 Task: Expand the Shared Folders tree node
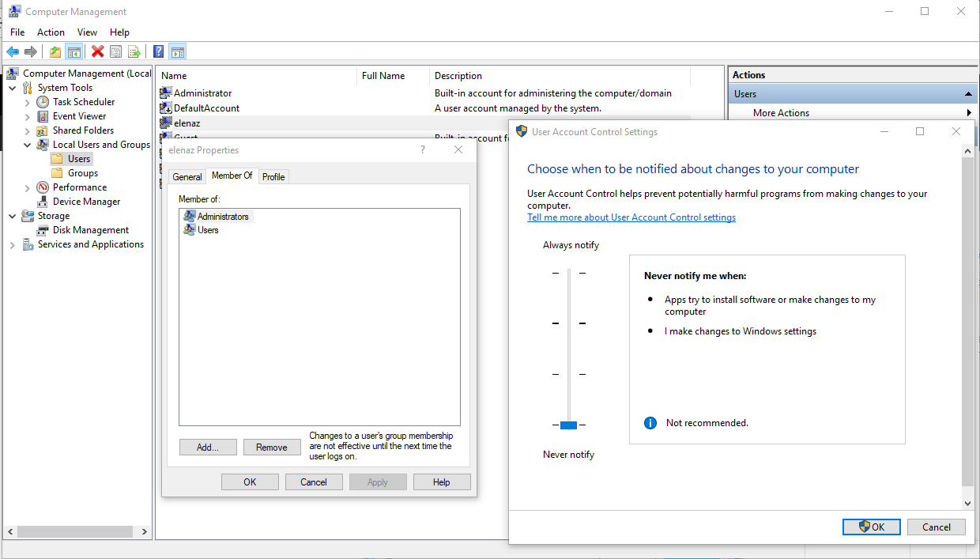click(x=28, y=130)
